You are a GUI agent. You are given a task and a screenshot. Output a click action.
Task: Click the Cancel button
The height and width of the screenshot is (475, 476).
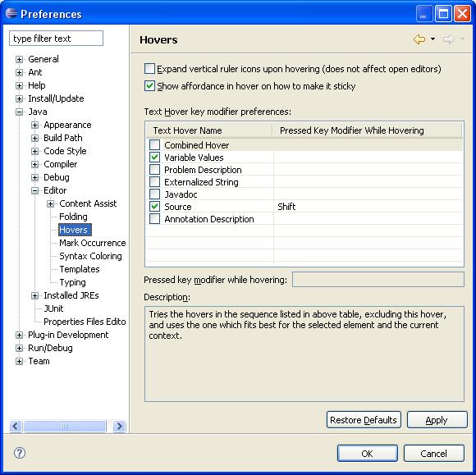pos(434,454)
